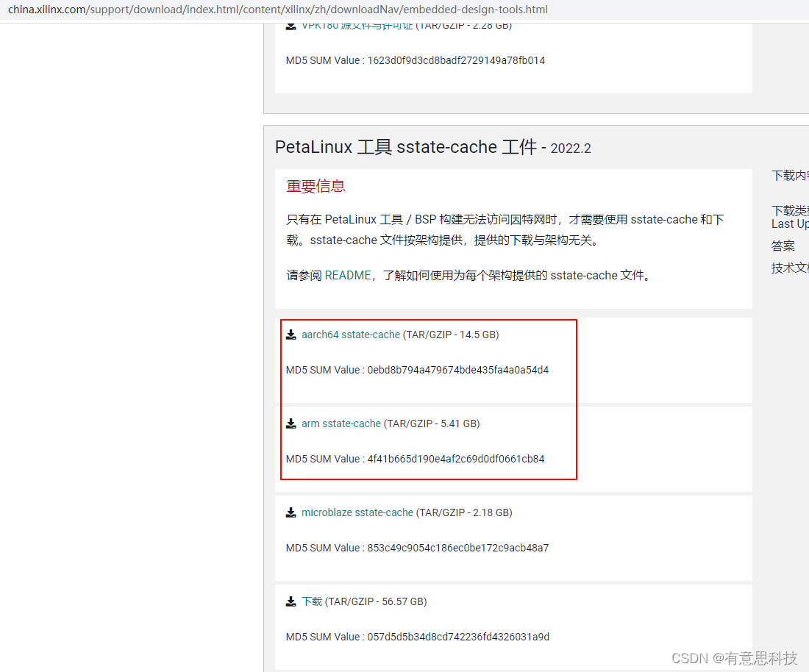Click the Last Updated sidebar entry
Screen dimensions: 809x672
(x=789, y=224)
